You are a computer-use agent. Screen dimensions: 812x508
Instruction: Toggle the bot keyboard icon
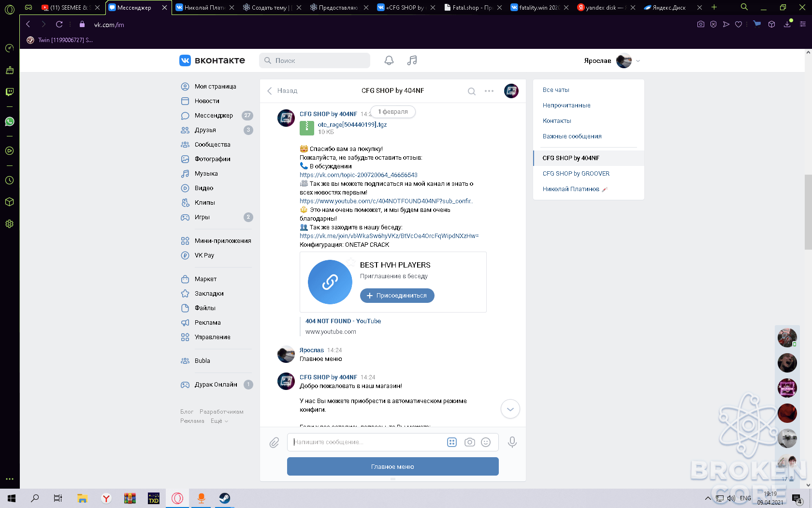452,442
